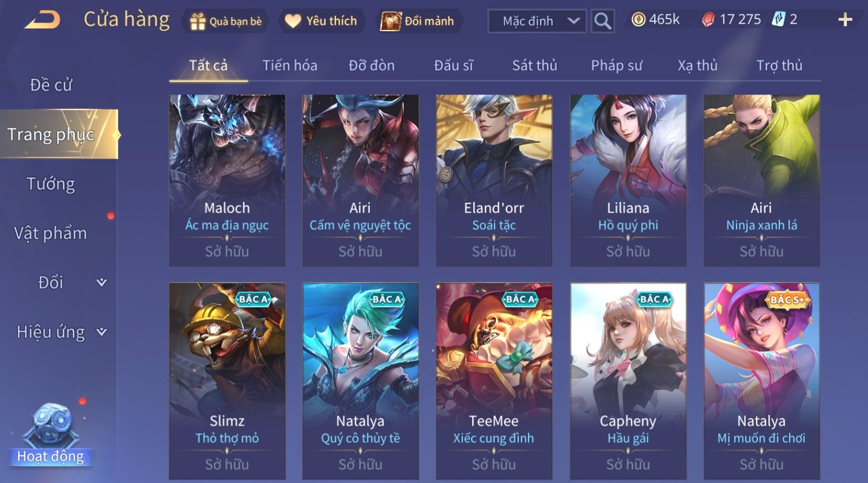This screenshot has width=868, height=483.
Task: Open the search magnifier icon
Action: (x=602, y=21)
